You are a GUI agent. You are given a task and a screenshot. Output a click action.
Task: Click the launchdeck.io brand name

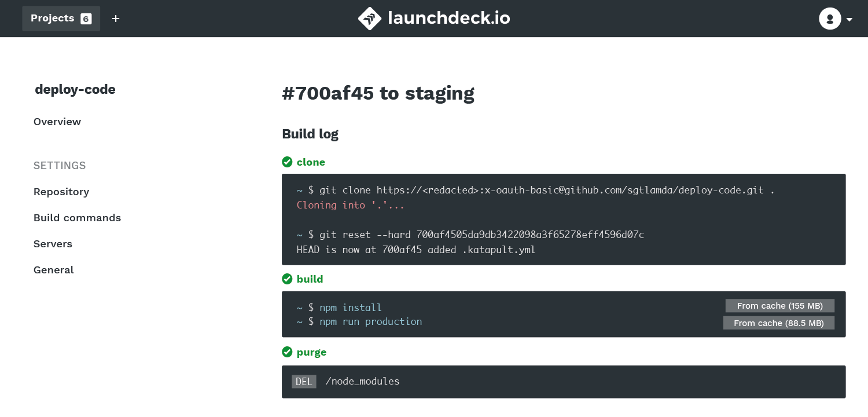click(x=449, y=19)
